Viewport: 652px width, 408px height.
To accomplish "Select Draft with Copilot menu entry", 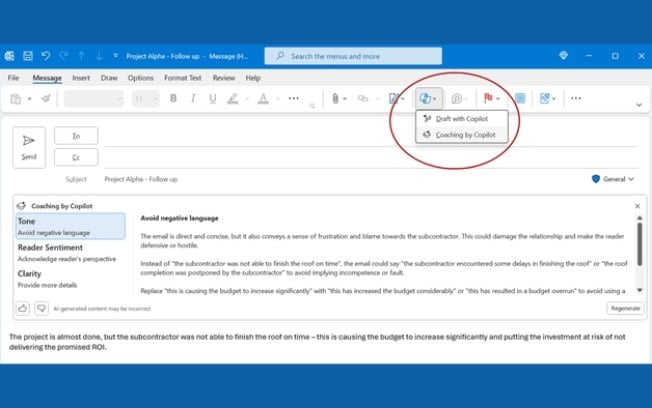I will point(462,119).
